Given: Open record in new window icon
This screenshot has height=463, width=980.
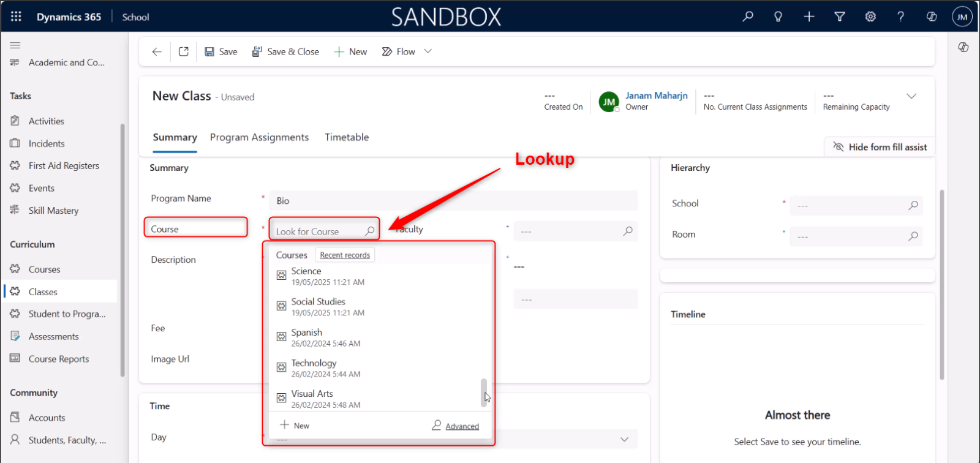Looking at the screenshot, I should pos(184,52).
